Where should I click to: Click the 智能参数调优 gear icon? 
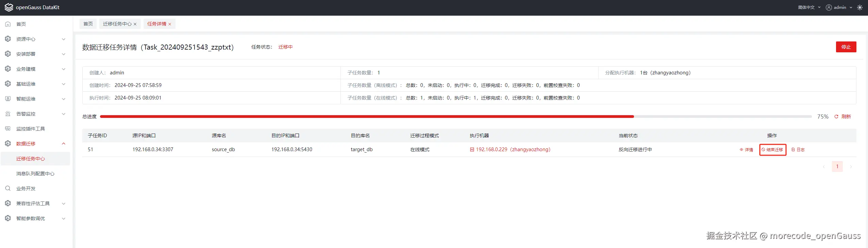tap(8, 218)
